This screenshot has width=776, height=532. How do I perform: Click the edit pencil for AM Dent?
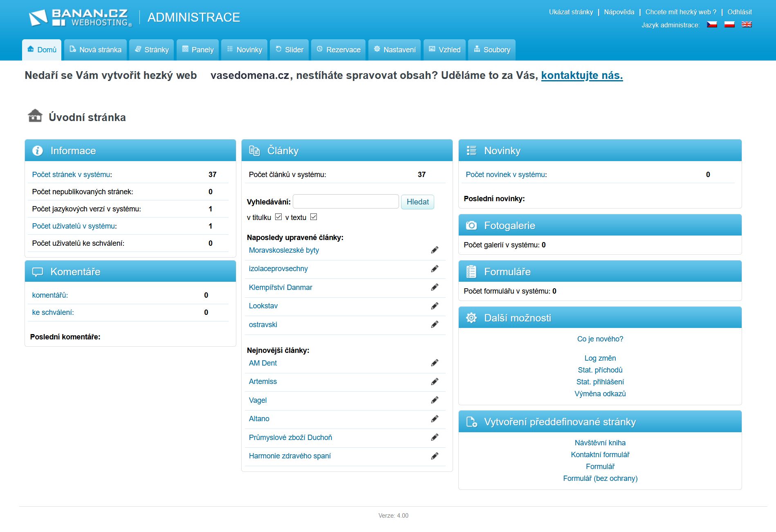tap(435, 363)
